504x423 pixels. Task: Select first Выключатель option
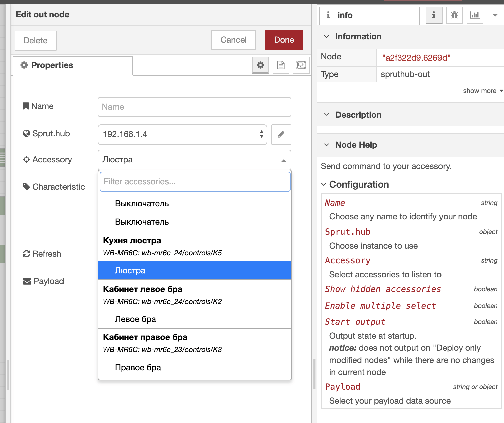pyautogui.click(x=195, y=204)
